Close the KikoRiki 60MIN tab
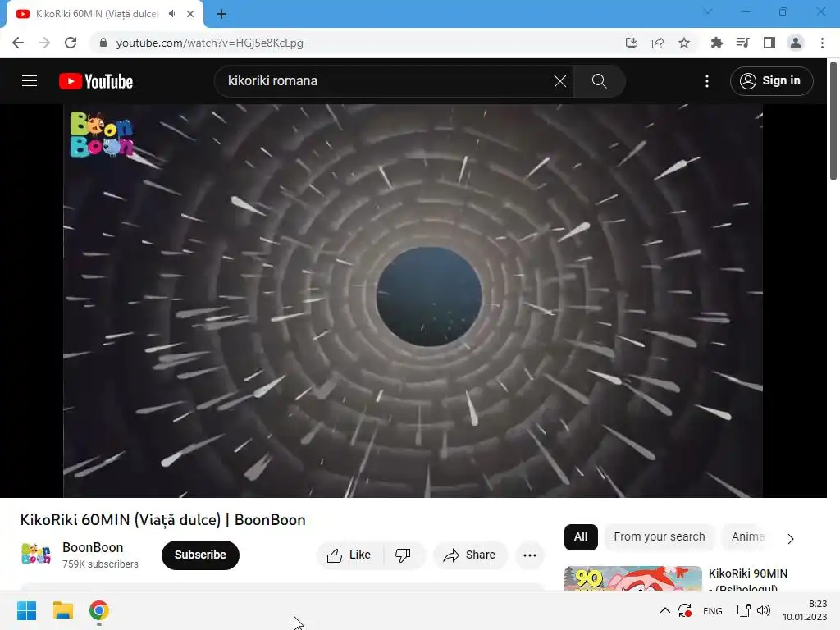840x630 pixels. (190, 14)
